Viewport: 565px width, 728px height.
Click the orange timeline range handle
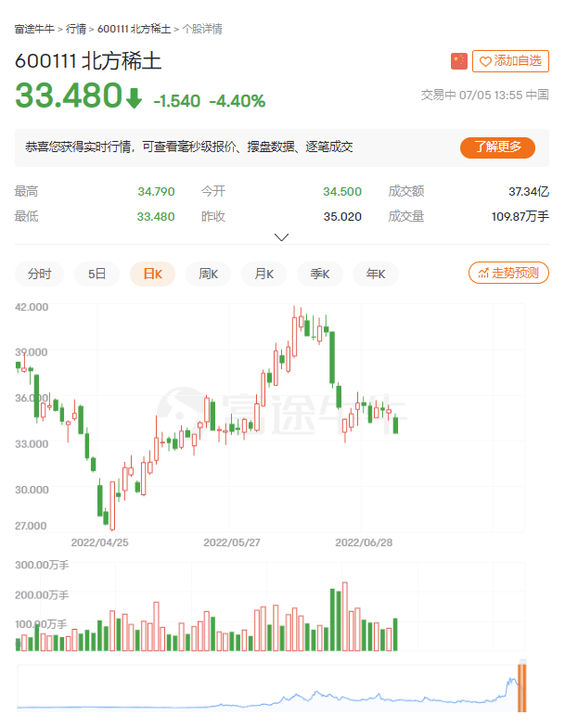click(x=522, y=685)
